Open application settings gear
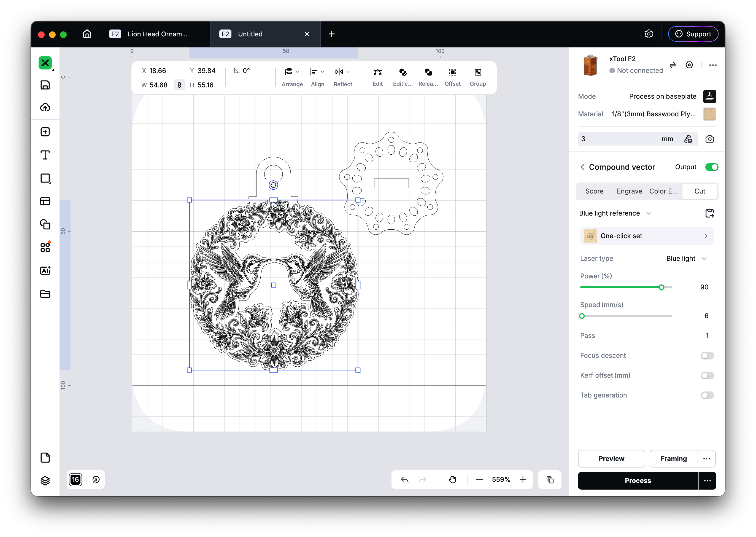 [x=649, y=34]
